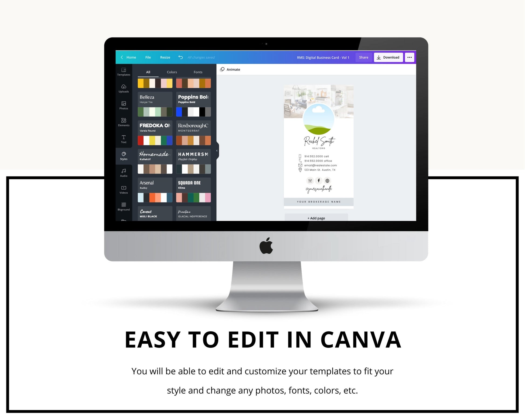Click the Audio panel icon

click(124, 173)
